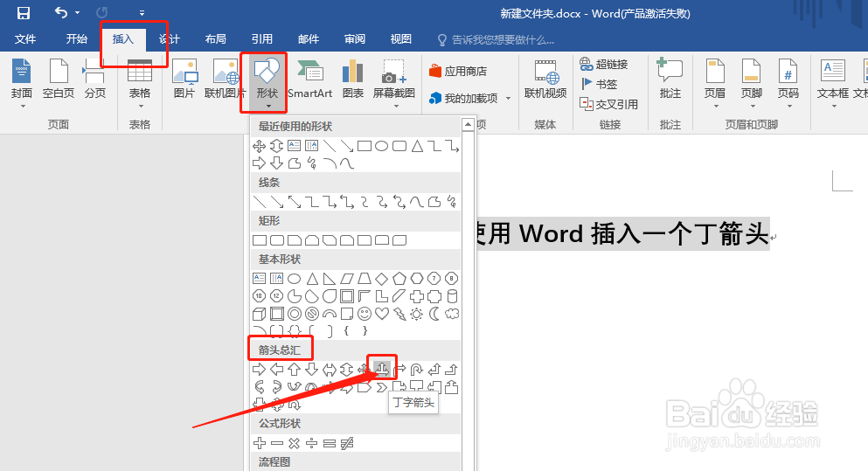This screenshot has height=471, width=868.
Task: Select the right triangle basic shape
Action: click(x=330, y=279)
